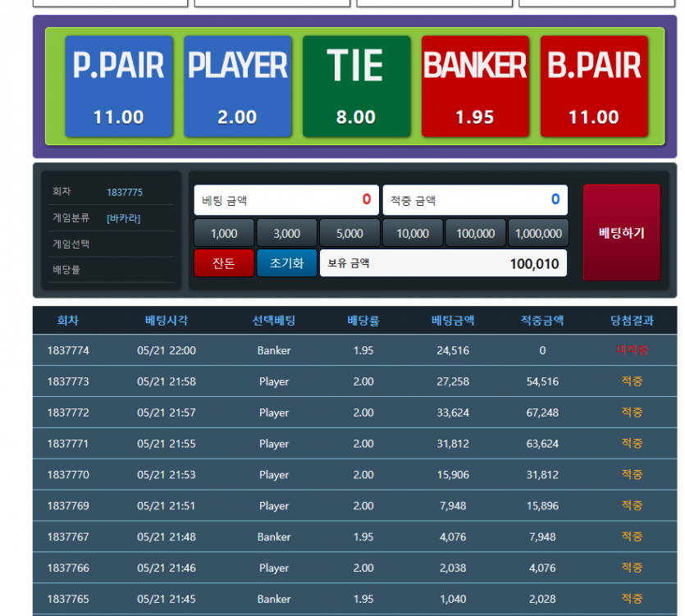Bet on P.PAIR at 11.00
This screenshot has width=685, height=616.
(x=119, y=86)
